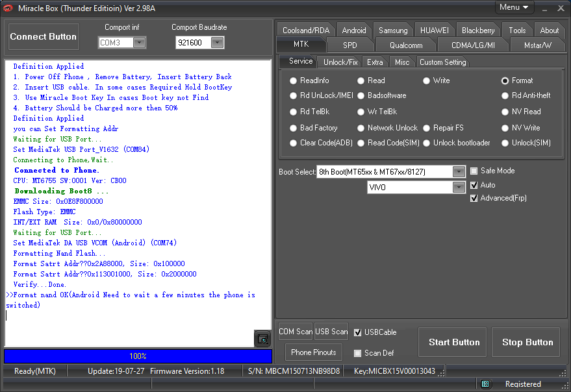Open the Samsung tab

click(x=393, y=31)
